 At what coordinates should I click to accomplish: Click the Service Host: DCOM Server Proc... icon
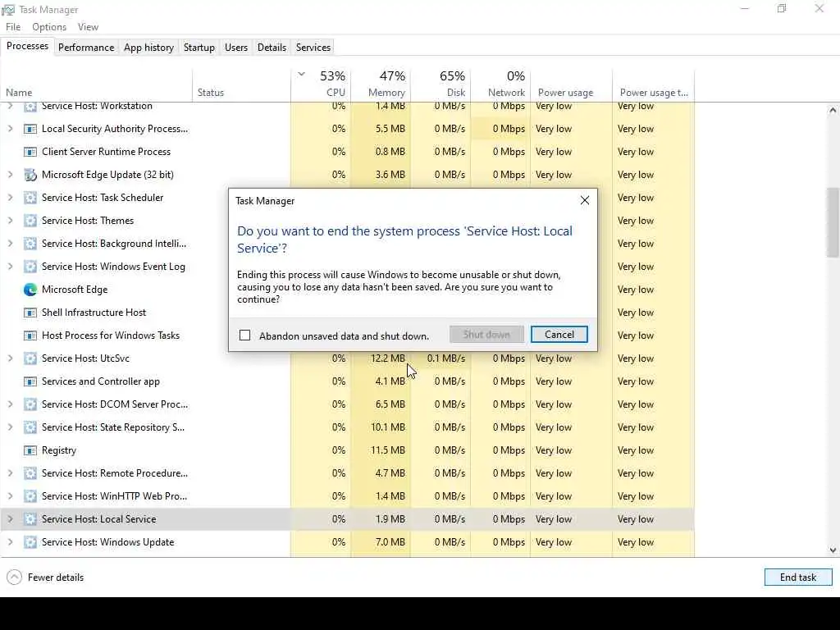[x=30, y=404]
